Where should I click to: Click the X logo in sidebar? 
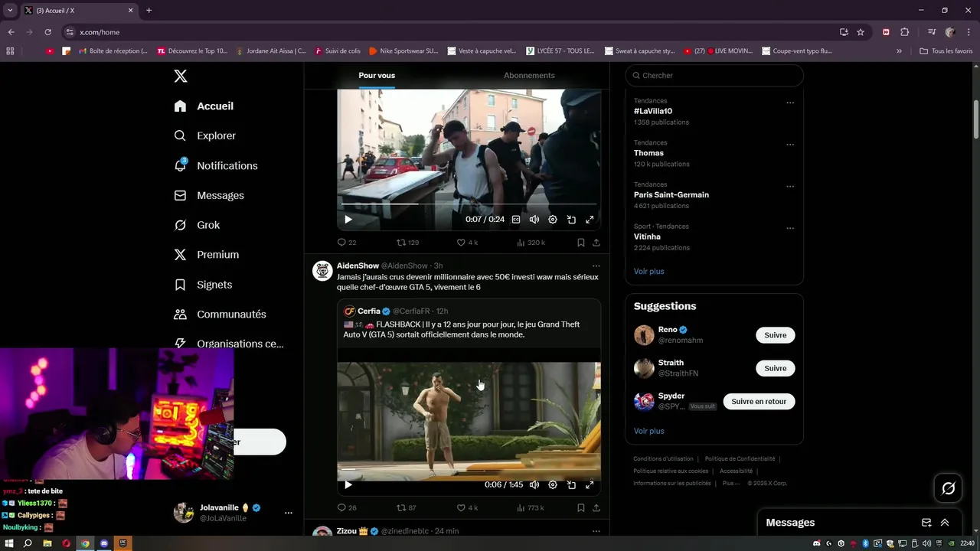click(x=181, y=76)
